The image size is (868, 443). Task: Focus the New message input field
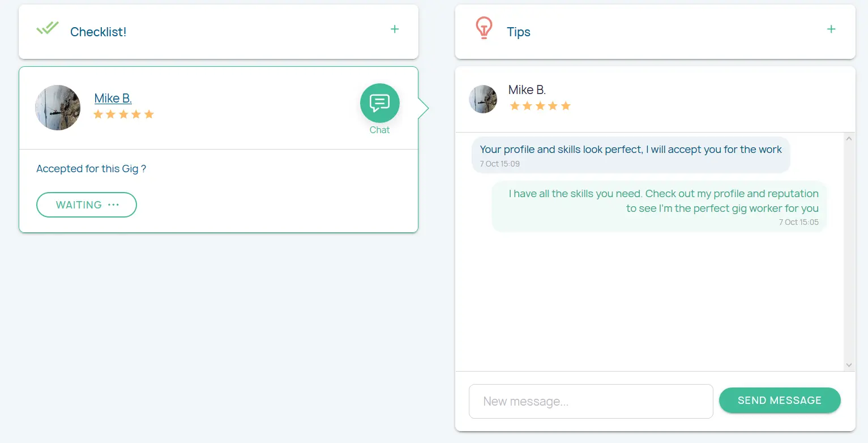tap(591, 402)
